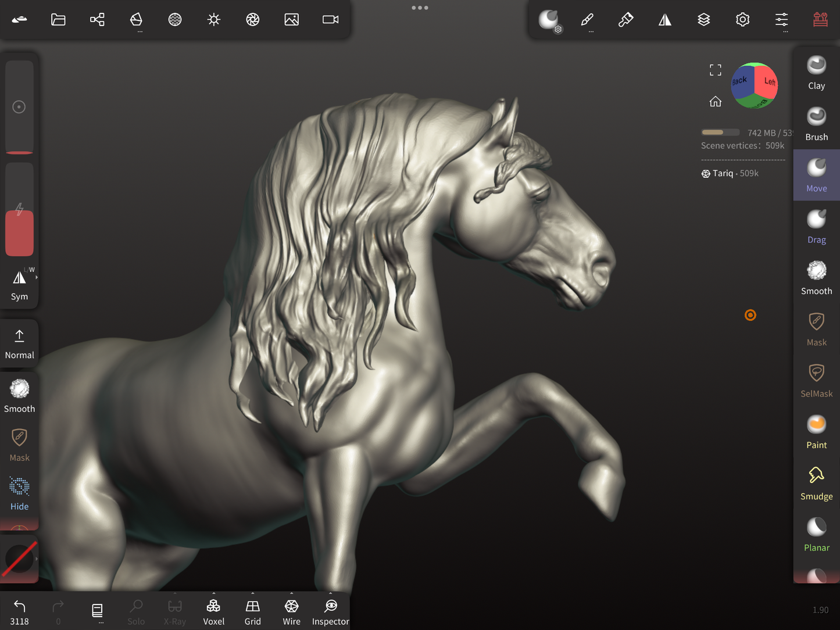840x630 pixels.
Task: Open the camera settings icon
Action: point(330,20)
